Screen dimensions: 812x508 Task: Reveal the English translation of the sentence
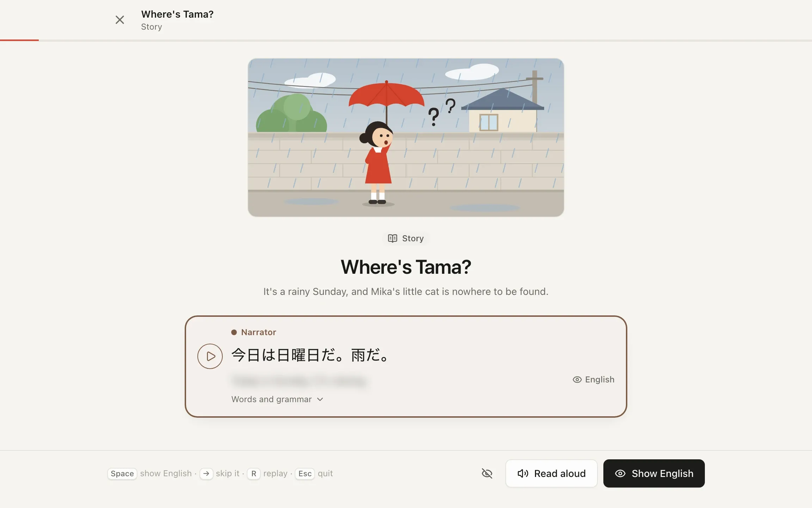pyautogui.click(x=593, y=380)
